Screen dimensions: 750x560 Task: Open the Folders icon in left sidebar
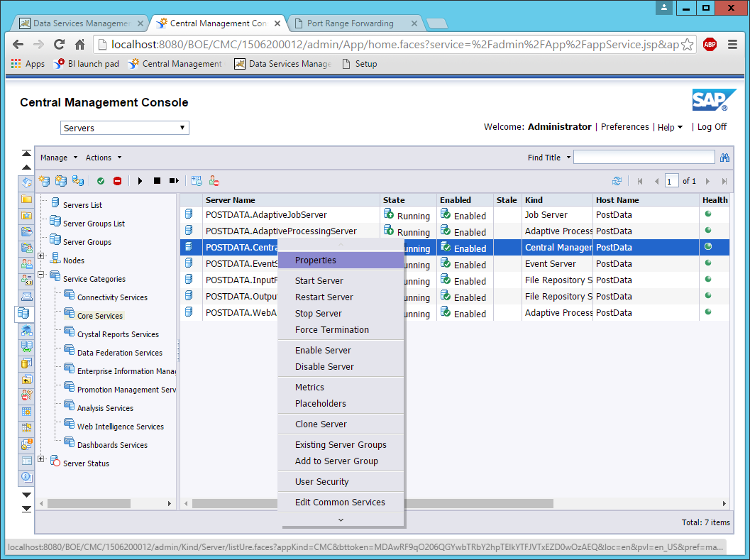tap(26, 199)
